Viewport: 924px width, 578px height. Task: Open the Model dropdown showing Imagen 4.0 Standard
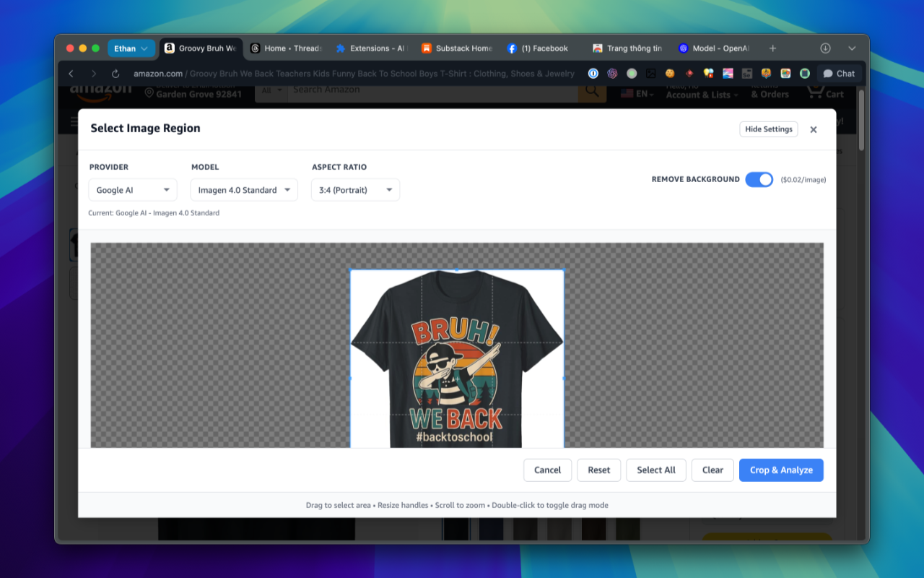[244, 190]
